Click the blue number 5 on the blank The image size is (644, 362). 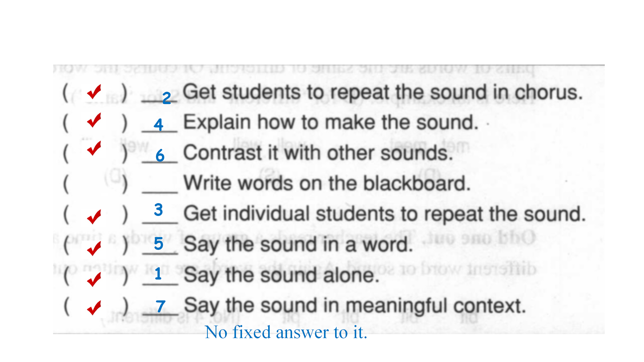click(x=158, y=243)
